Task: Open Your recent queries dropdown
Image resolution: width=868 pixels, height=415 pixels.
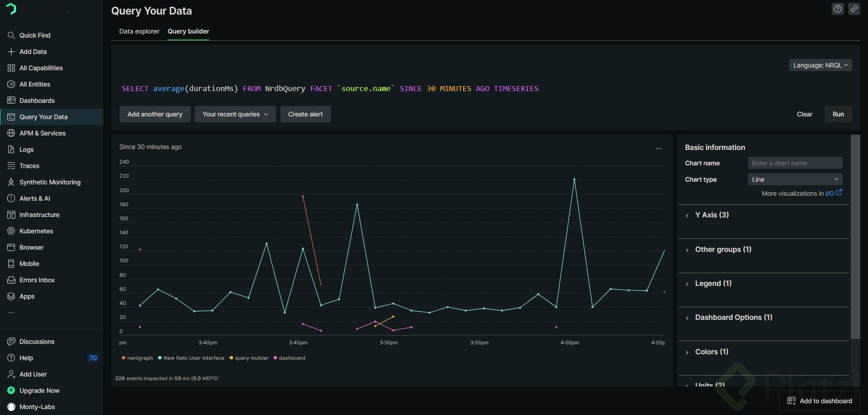Action: [235, 114]
